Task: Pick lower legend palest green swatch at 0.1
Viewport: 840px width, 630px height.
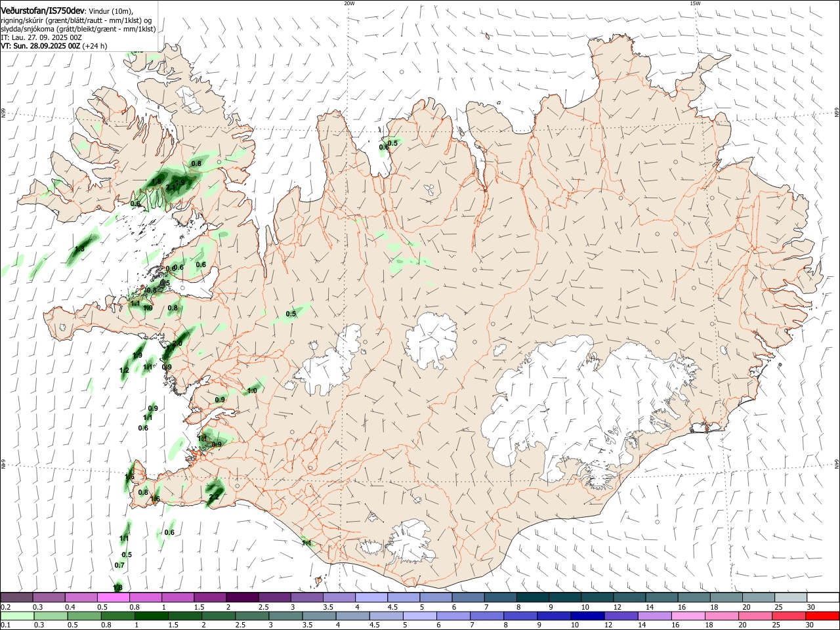Action: pos(17,616)
